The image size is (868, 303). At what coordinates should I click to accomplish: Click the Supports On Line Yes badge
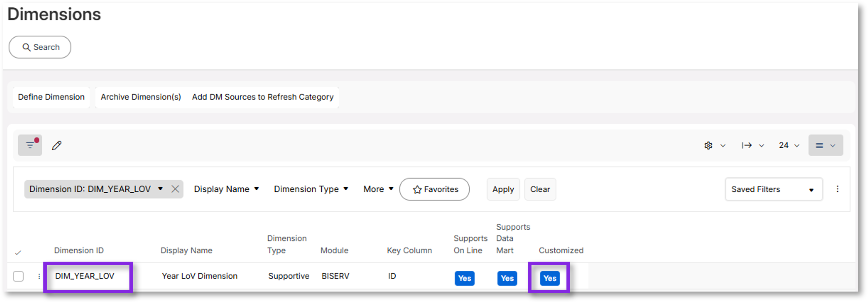point(465,279)
